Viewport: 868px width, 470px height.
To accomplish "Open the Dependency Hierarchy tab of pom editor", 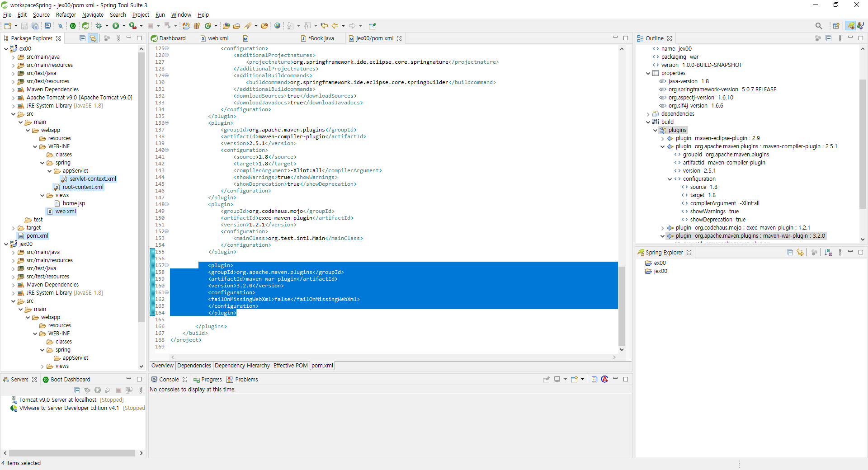I will point(242,366).
